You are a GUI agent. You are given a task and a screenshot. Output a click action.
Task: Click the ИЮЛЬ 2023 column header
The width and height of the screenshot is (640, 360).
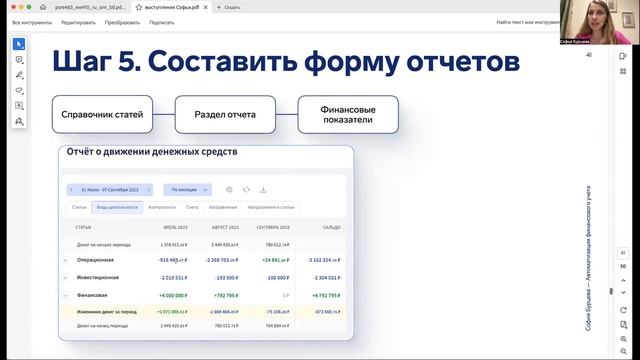[175, 227]
